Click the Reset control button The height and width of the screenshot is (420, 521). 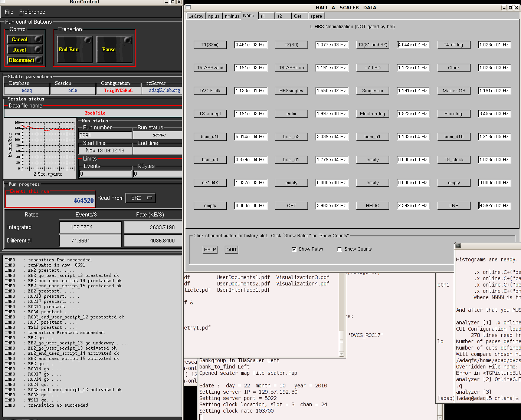click(25, 50)
